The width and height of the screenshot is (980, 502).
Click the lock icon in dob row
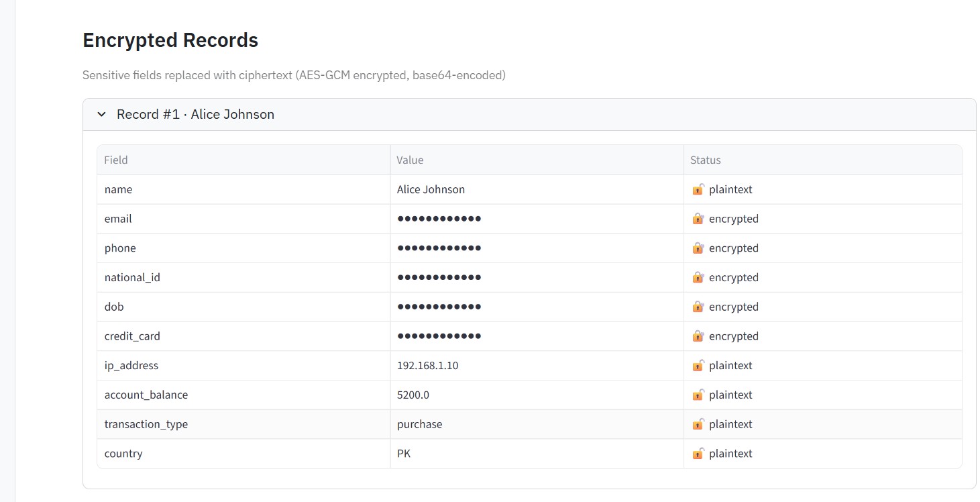click(698, 307)
